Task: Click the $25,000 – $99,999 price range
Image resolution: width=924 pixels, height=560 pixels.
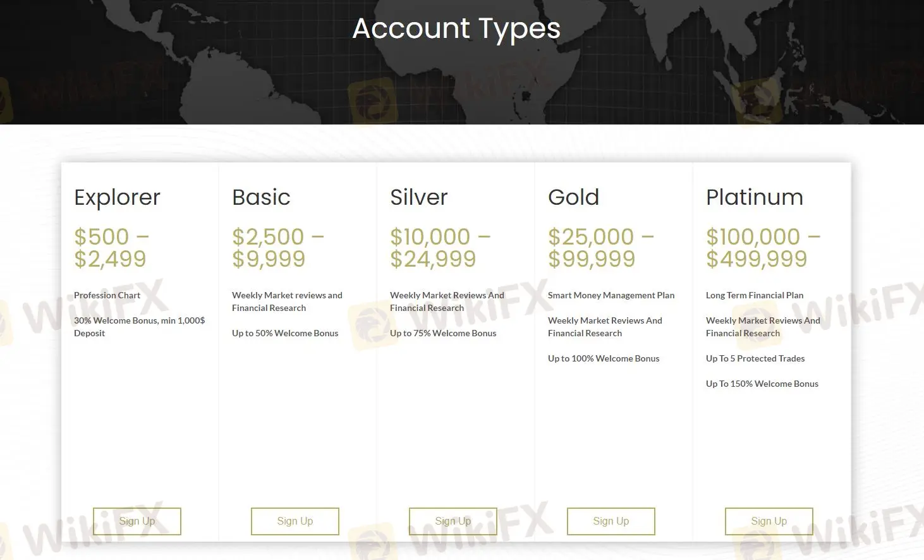Action: pos(601,248)
